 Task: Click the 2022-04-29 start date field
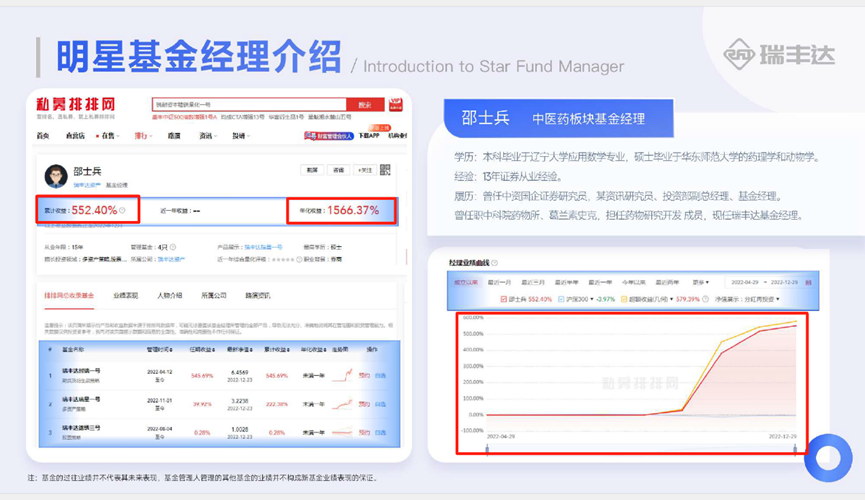coord(745,283)
